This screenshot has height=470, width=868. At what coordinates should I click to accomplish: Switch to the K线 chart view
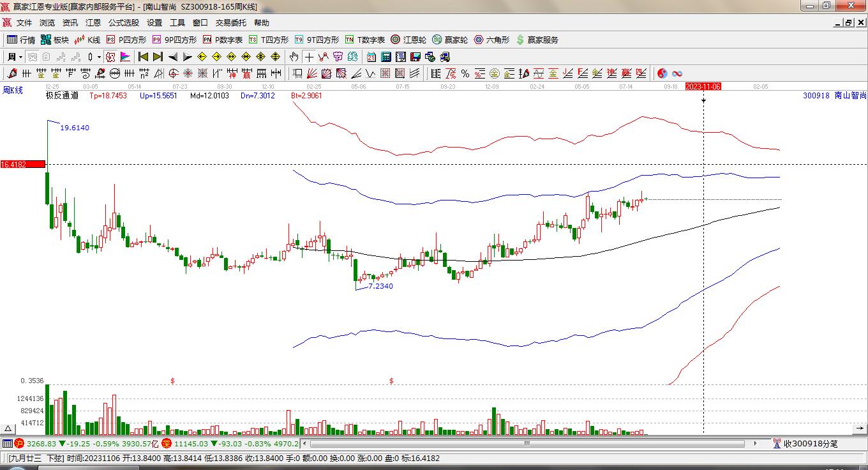87,40
